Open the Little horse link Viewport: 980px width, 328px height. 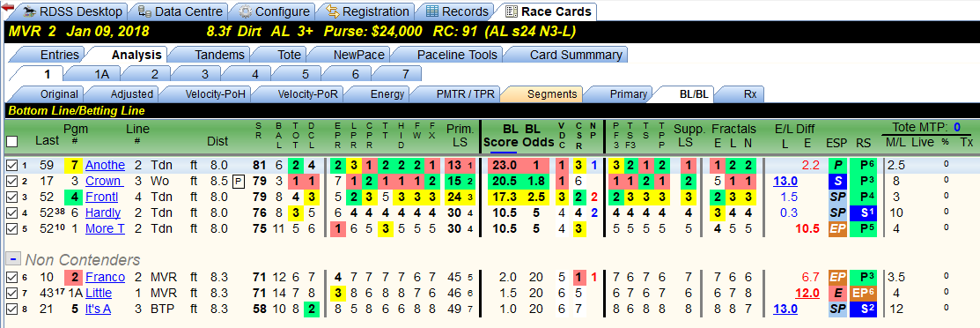(99, 293)
